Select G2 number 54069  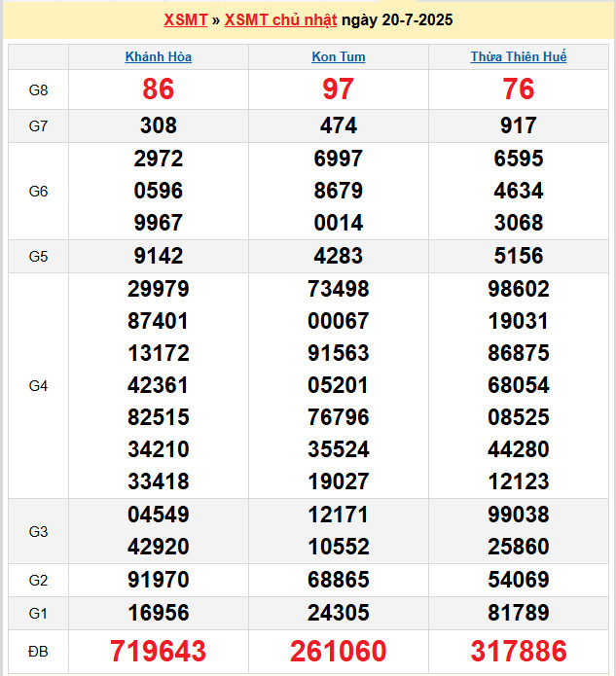click(x=519, y=580)
